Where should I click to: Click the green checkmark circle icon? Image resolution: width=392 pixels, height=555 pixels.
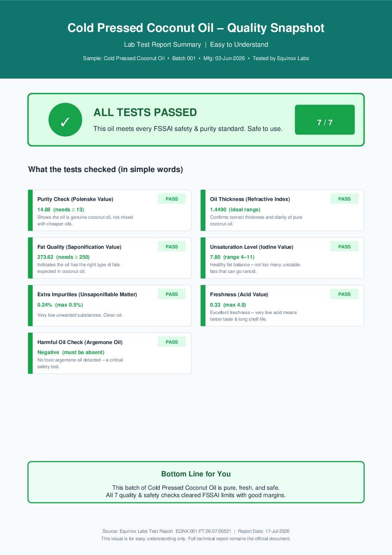[65, 120]
